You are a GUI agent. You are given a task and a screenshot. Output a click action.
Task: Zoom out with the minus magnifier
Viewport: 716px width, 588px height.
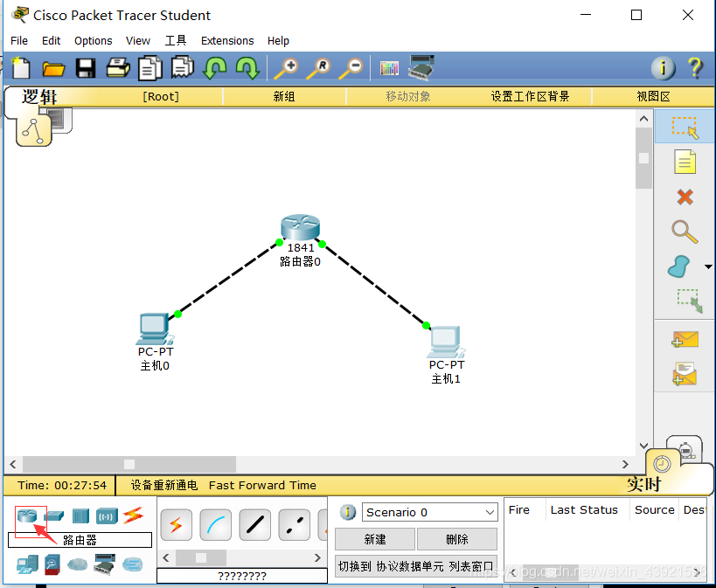click(x=351, y=68)
